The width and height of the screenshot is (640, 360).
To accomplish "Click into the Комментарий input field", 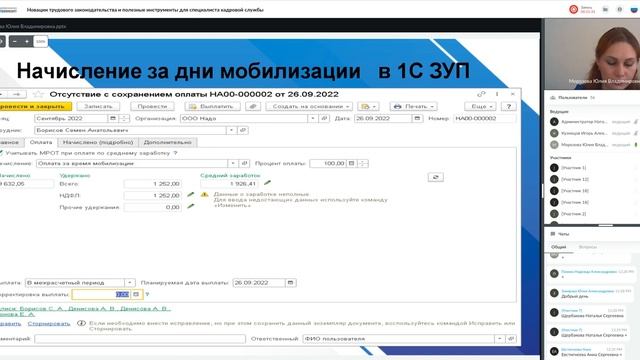I will click(140, 339).
